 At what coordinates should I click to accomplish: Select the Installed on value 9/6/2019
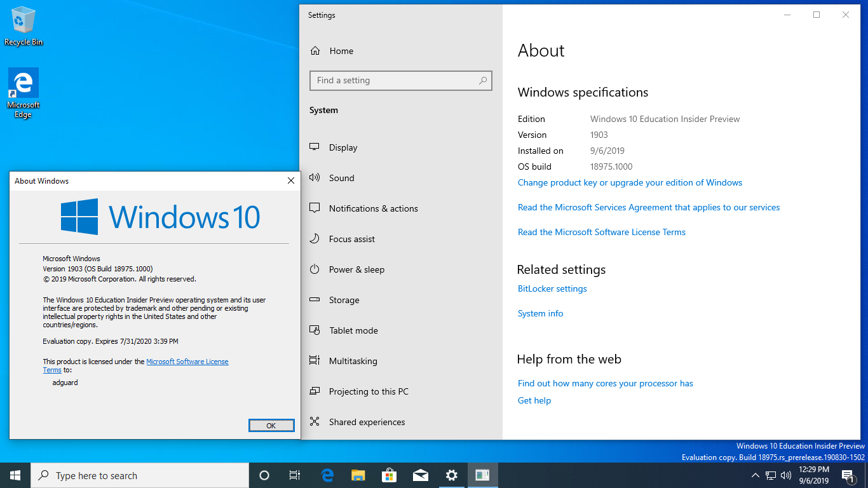click(x=607, y=151)
